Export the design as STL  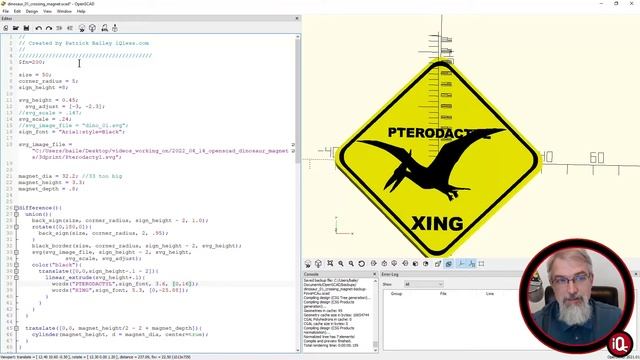pos(104,28)
